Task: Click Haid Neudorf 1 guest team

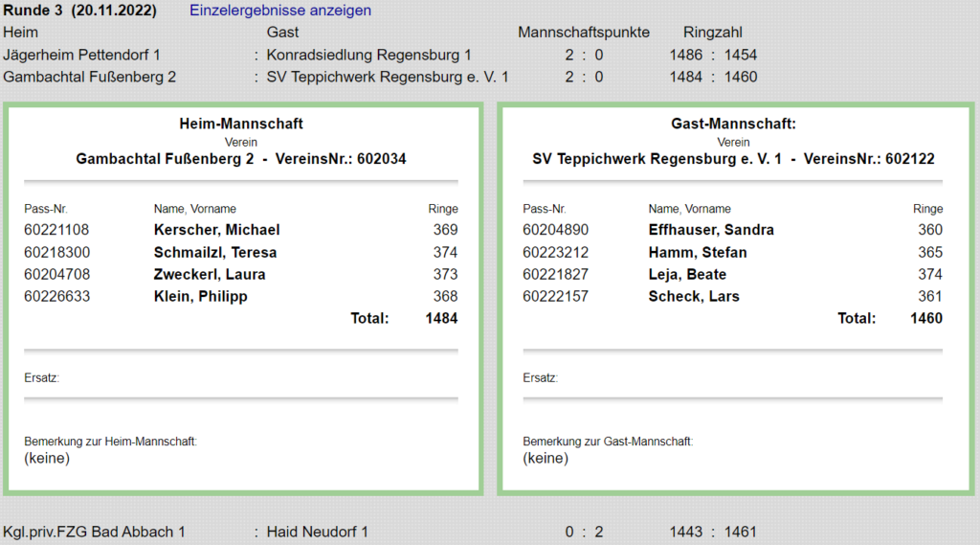Action: (x=317, y=532)
